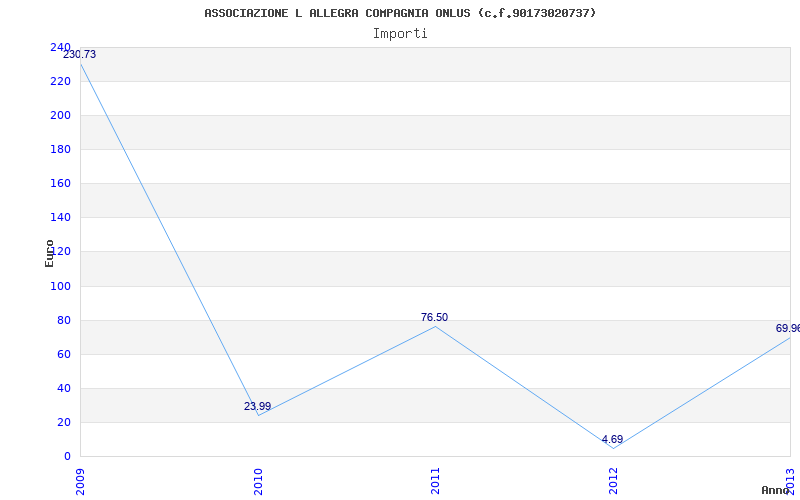Click the Euro y-axis title
This screenshot has height=500, width=800.
pyautogui.click(x=49, y=254)
